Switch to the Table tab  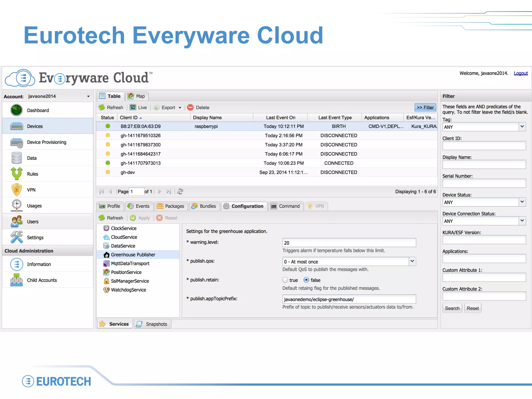111,96
